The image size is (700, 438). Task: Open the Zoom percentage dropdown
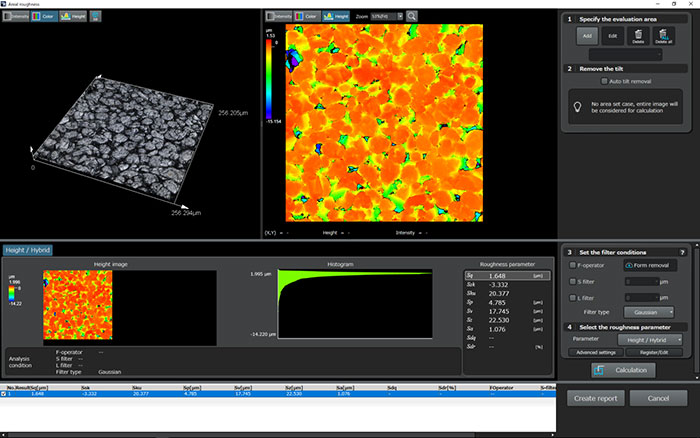pos(387,16)
